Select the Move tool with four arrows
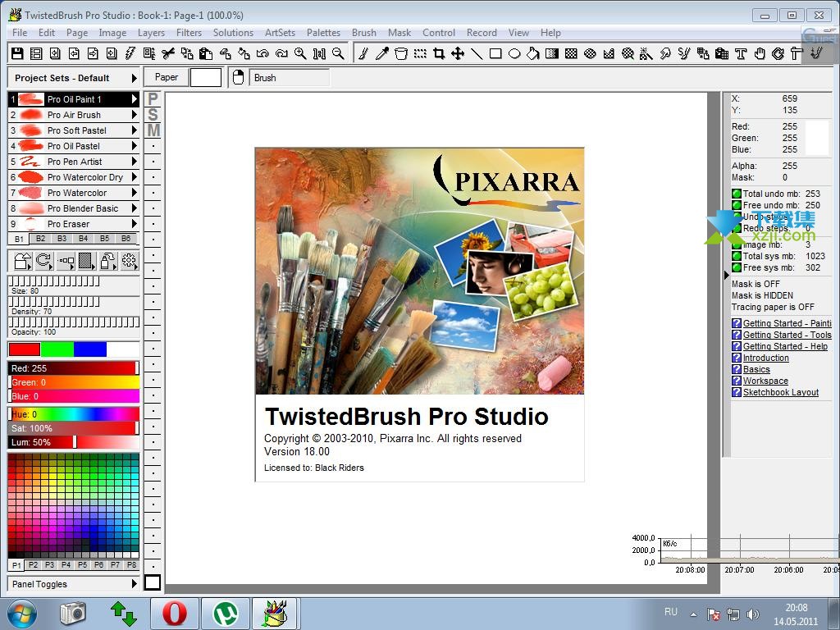Viewport: 840px width, 630px height. [x=458, y=53]
